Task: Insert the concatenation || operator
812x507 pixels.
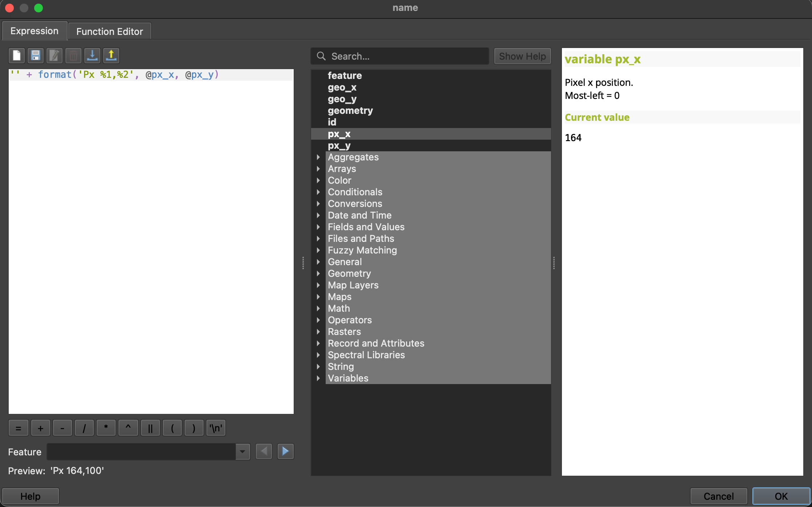Action: pyautogui.click(x=150, y=428)
